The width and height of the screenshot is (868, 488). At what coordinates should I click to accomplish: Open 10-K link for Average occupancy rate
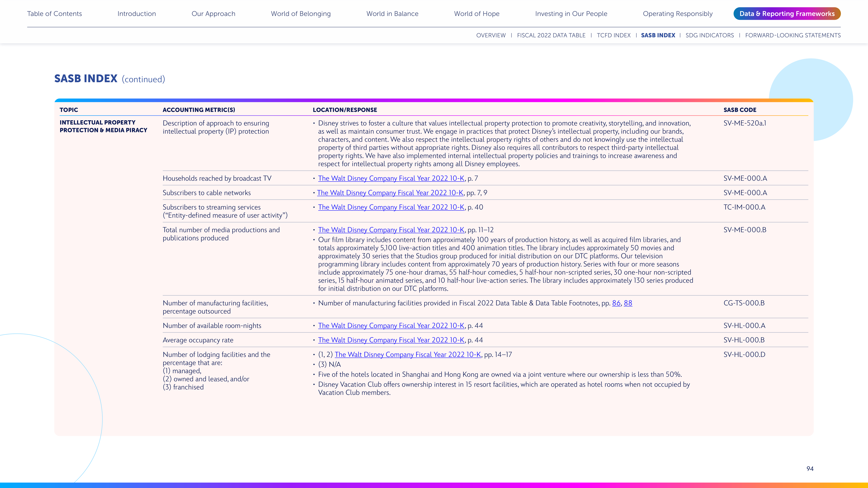tap(391, 340)
